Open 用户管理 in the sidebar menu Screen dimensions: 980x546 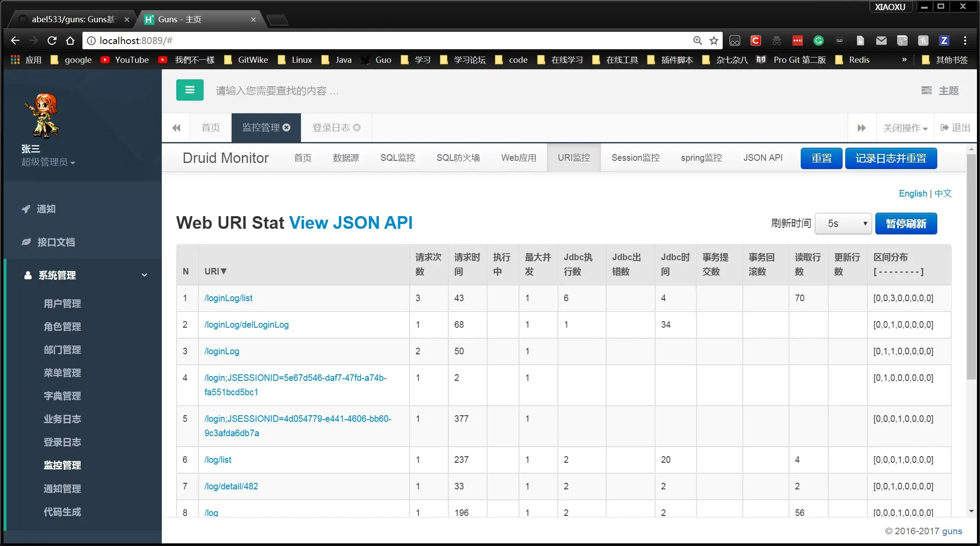pos(62,303)
